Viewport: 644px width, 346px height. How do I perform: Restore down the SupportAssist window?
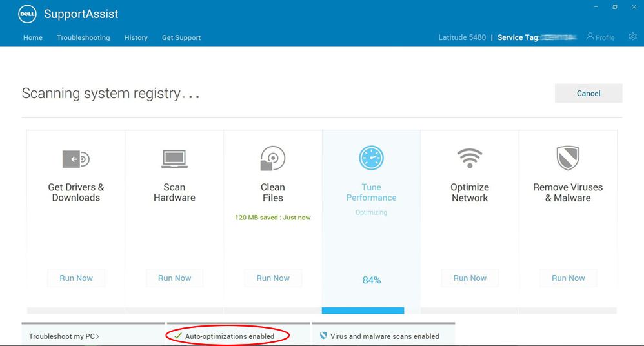point(615,7)
